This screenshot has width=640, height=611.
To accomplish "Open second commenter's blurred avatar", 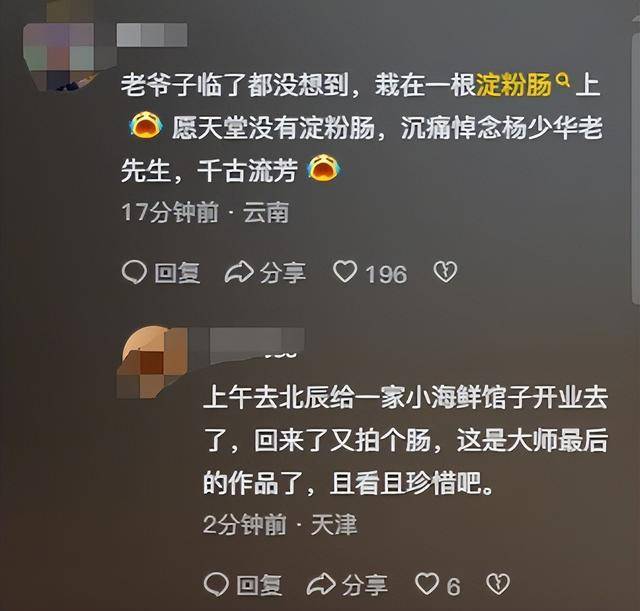I will click(x=153, y=363).
